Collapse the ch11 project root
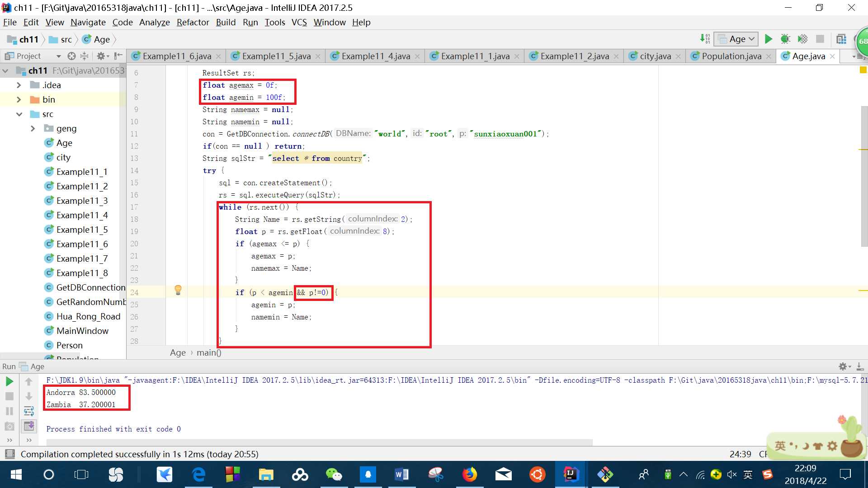Viewport: 868px width, 488px height. (x=5, y=71)
